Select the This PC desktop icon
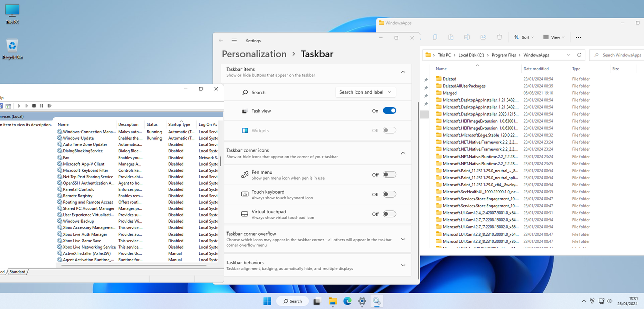This screenshot has width=644, height=309. pyautogui.click(x=12, y=14)
